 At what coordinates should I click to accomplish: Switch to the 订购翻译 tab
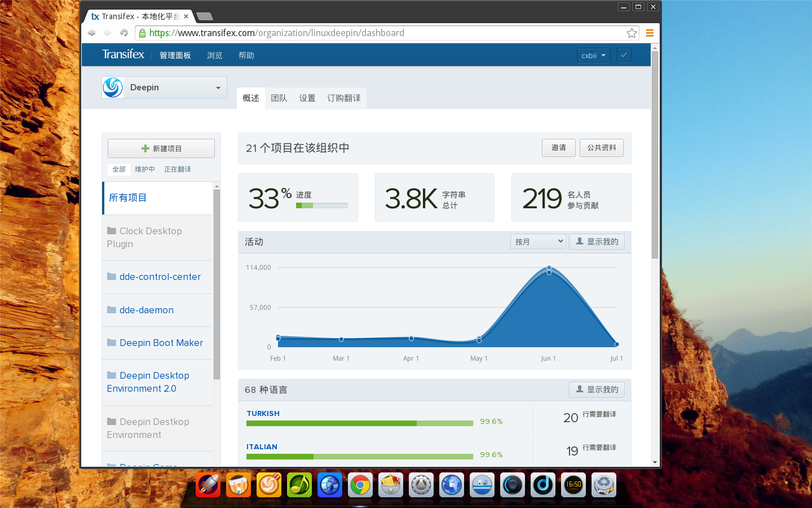pos(344,98)
